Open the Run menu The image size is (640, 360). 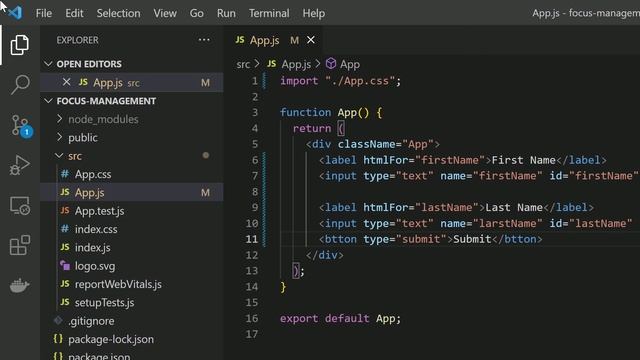[226, 13]
